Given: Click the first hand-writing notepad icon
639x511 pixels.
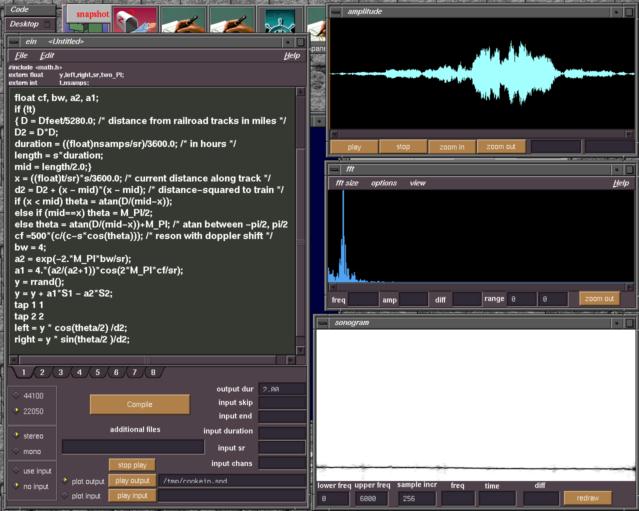Looking at the screenshot, I should [183, 18].
